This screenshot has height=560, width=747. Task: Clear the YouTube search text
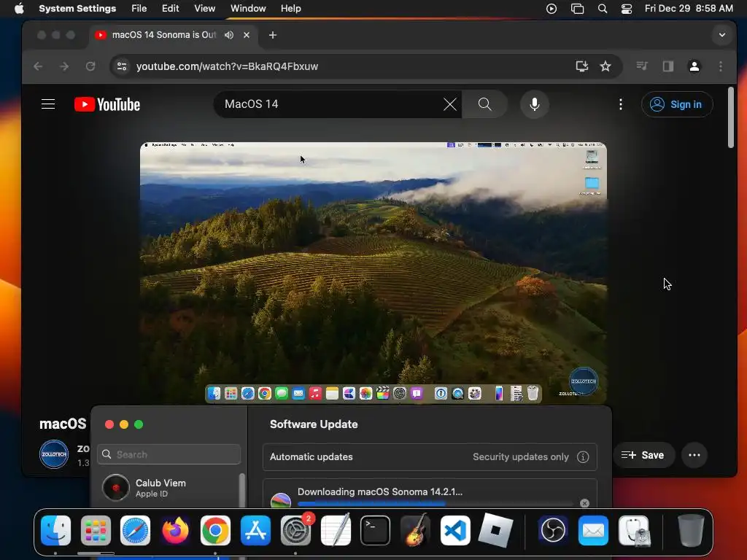pos(449,104)
